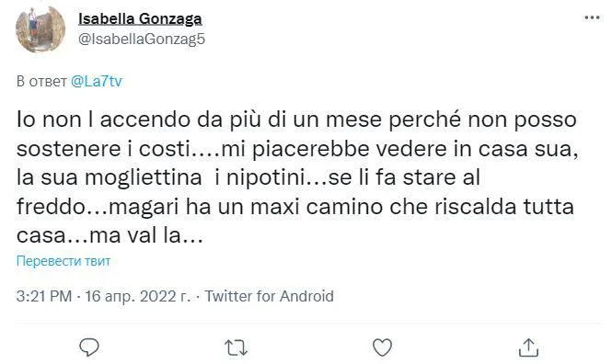Screen dimensions: 612x364
Task: Open the 16 апр. 2022 г. date
Action: [x=138, y=296]
